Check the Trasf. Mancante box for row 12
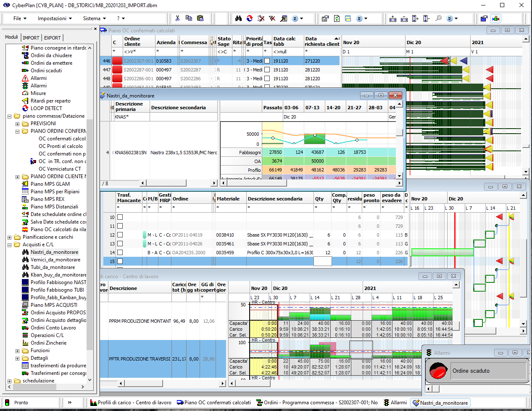 tap(120, 235)
